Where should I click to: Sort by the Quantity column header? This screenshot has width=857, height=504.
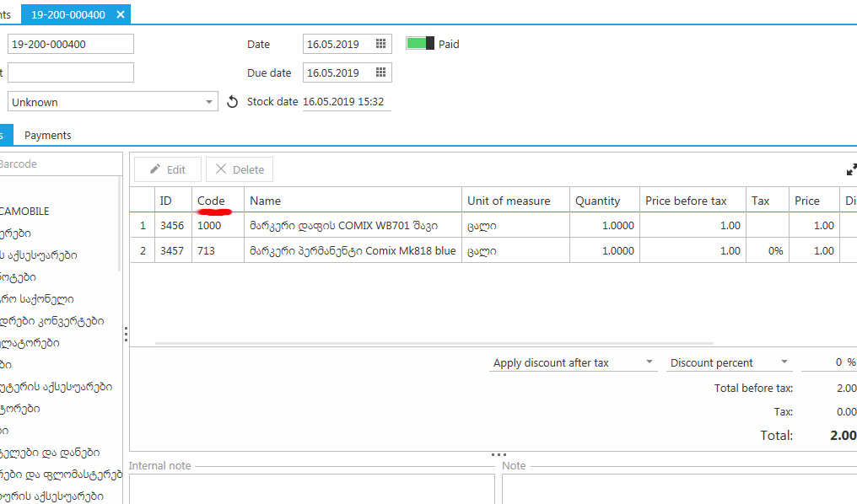597,201
